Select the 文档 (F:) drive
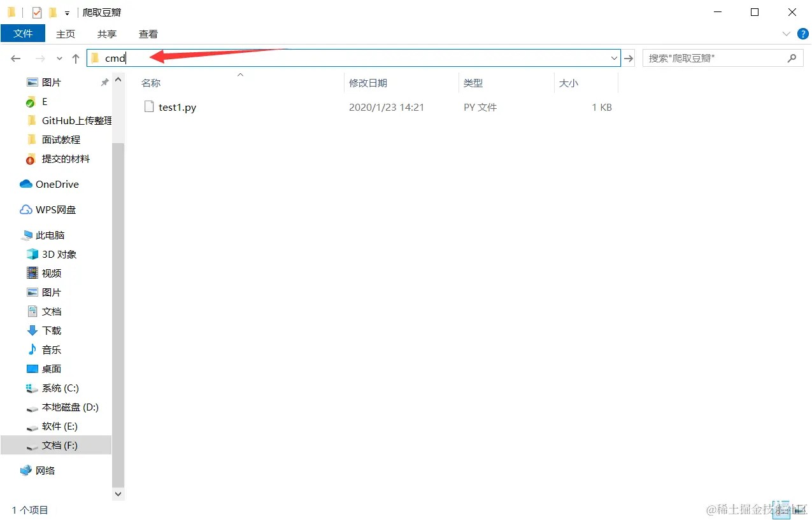Image resolution: width=812 pixels, height=520 pixels. [60, 446]
